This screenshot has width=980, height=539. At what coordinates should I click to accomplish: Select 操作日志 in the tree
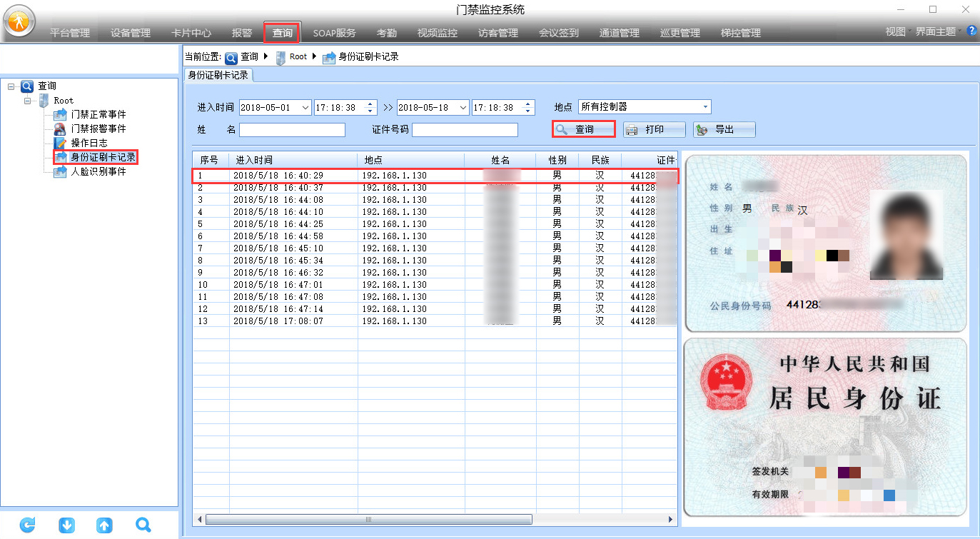point(89,143)
